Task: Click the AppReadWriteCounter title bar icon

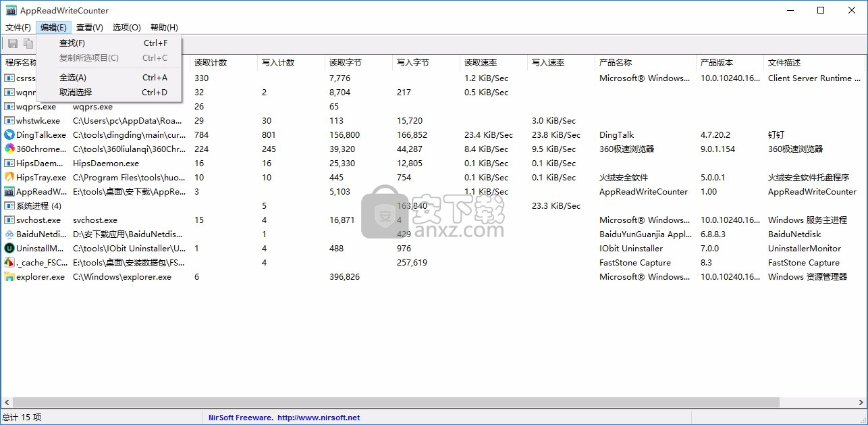Action: (11, 10)
